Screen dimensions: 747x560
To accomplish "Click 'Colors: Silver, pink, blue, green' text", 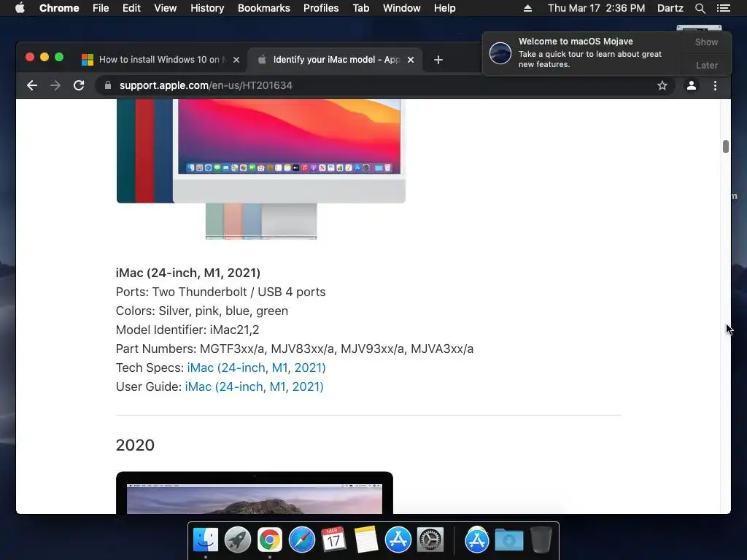I will point(201,311).
